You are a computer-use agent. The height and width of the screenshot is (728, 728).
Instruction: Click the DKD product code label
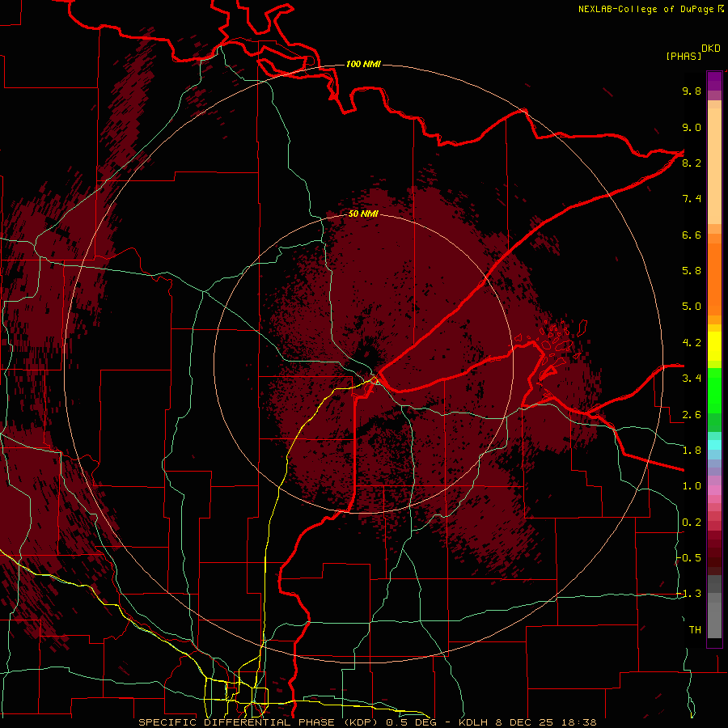tap(710, 49)
